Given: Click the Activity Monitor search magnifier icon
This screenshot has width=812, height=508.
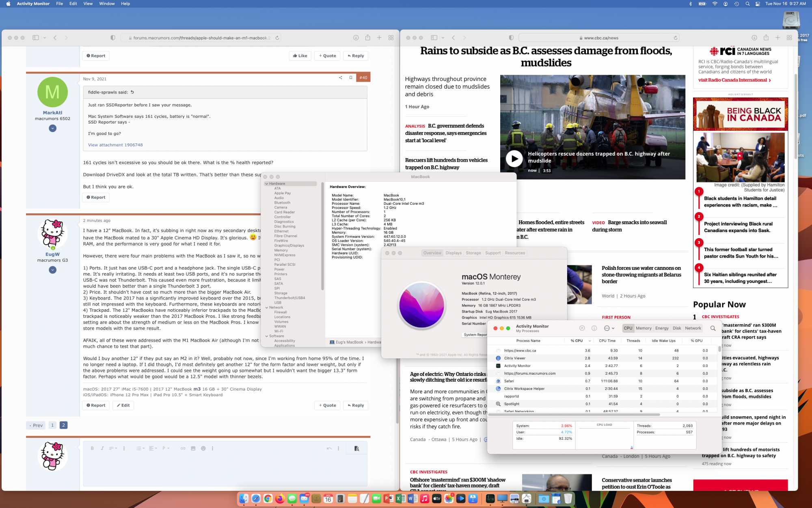Looking at the screenshot, I should [713, 328].
